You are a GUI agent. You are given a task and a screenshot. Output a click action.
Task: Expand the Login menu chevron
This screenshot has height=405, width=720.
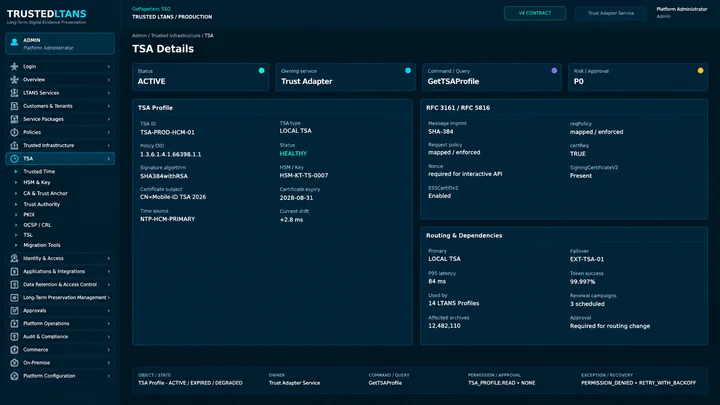tap(109, 67)
